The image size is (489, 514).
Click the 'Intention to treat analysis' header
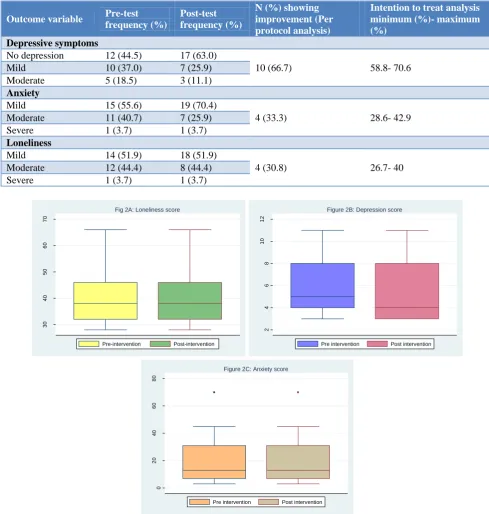[425, 19]
